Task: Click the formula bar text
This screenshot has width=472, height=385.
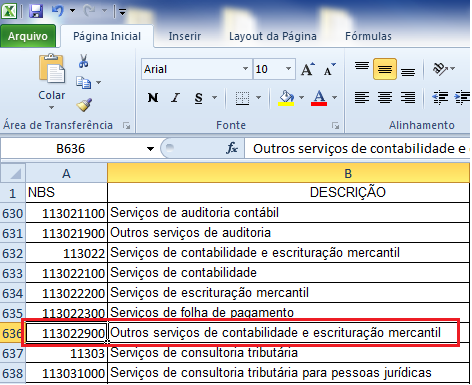Action: 359,148
